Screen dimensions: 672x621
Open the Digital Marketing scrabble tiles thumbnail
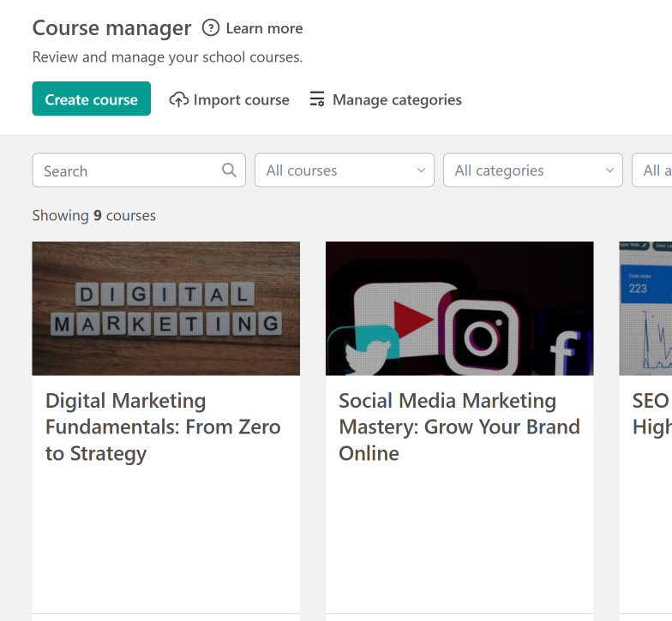click(x=166, y=308)
